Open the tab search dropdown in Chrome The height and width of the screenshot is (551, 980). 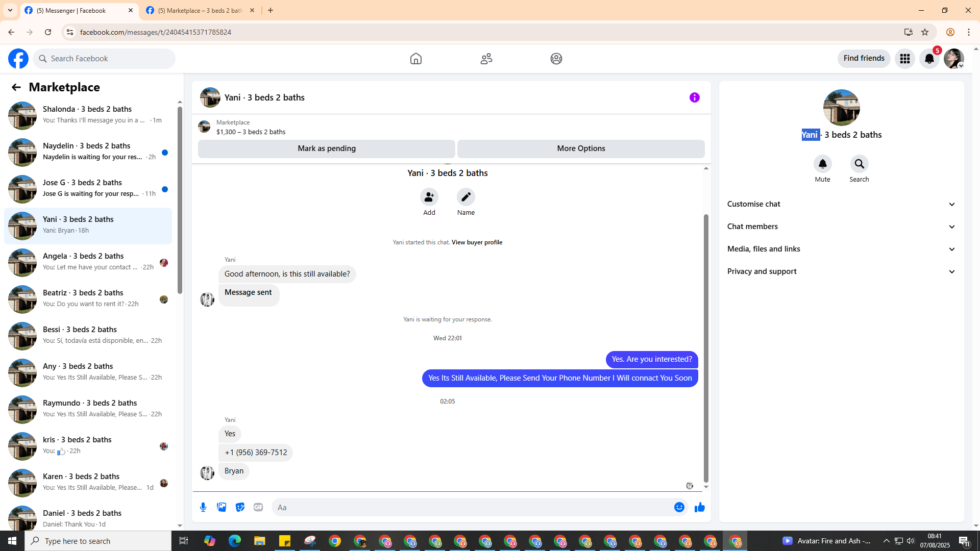point(10,10)
